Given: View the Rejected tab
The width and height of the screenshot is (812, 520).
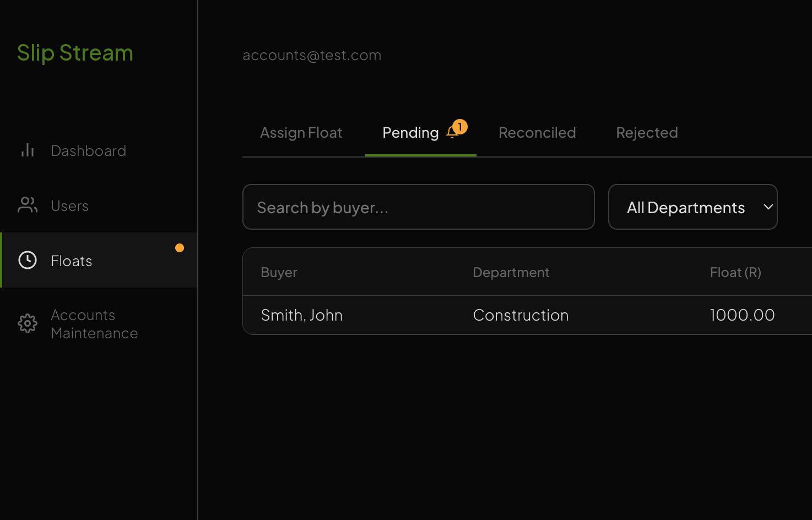Looking at the screenshot, I should tap(647, 133).
